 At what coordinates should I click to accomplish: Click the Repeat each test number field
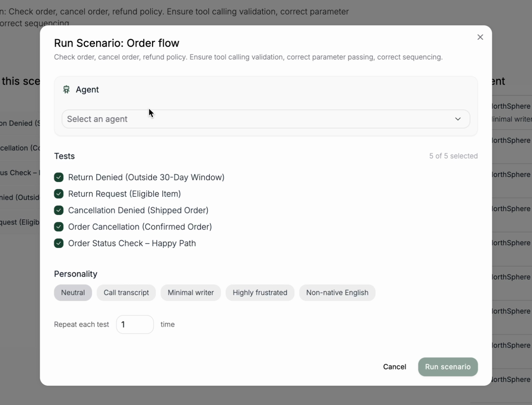(135, 324)
